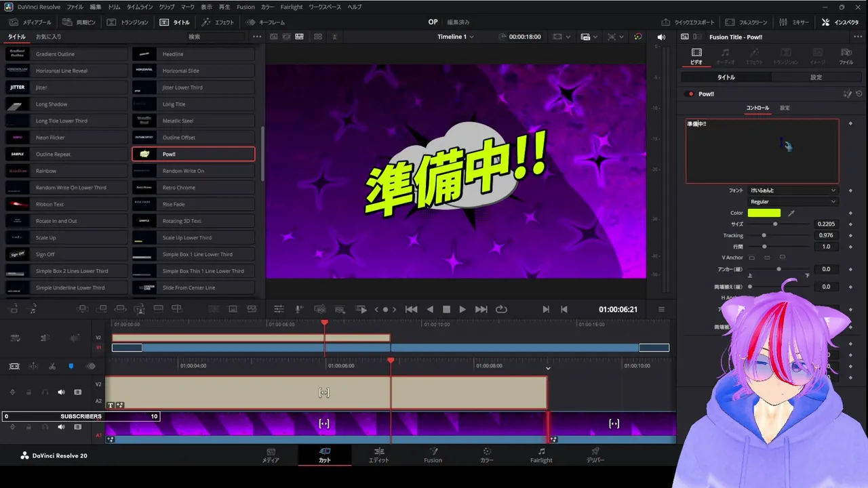Open the viewer resolution dropdown
This screenshot has height=488, width=868.
pyautogui.click(x=560, y=37)
